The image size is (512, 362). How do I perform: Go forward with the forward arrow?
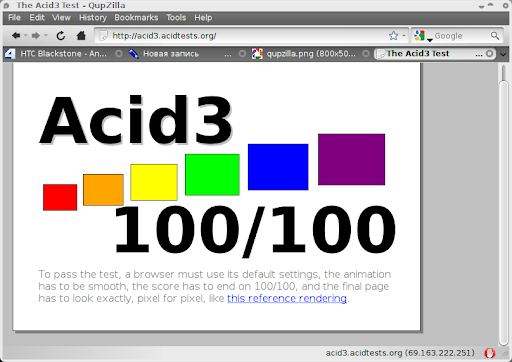(36, 35)
